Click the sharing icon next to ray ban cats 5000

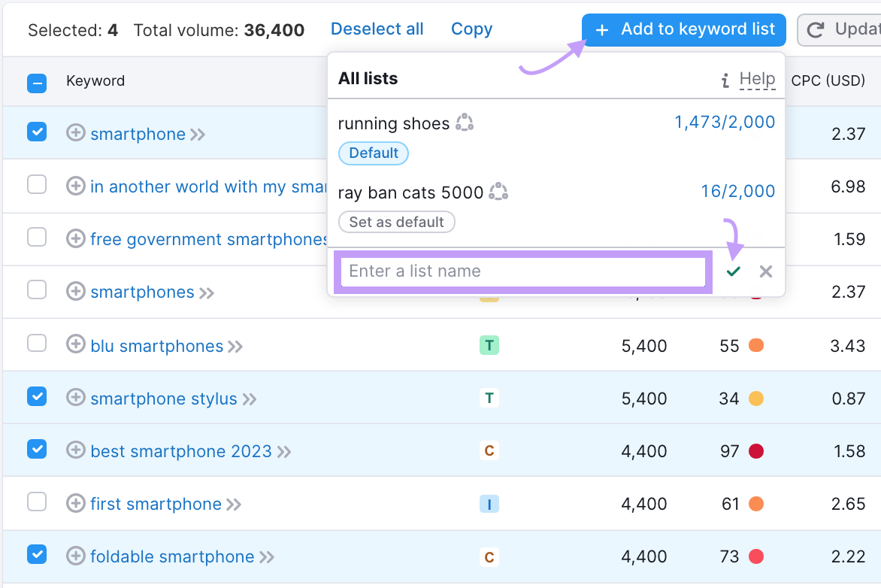tap(499, 192)
